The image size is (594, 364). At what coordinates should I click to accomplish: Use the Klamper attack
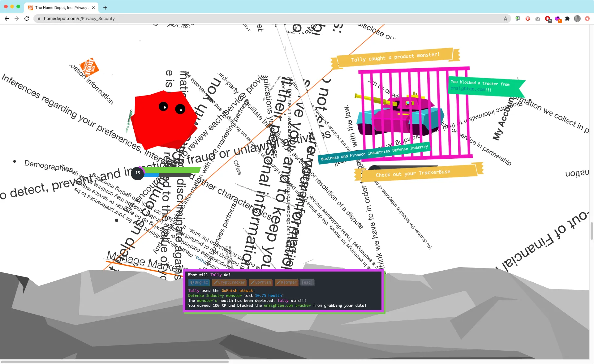click(x=286, y=282)
